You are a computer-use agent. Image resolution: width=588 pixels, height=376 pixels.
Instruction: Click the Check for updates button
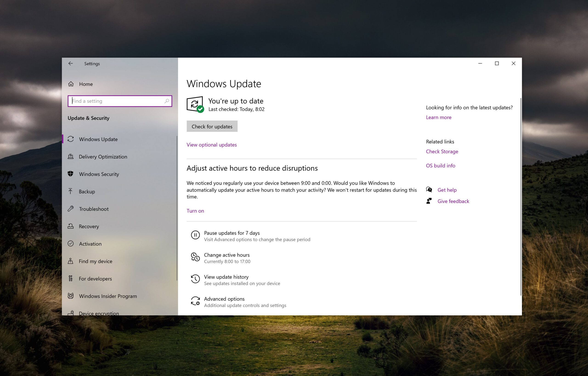(212, 126)
